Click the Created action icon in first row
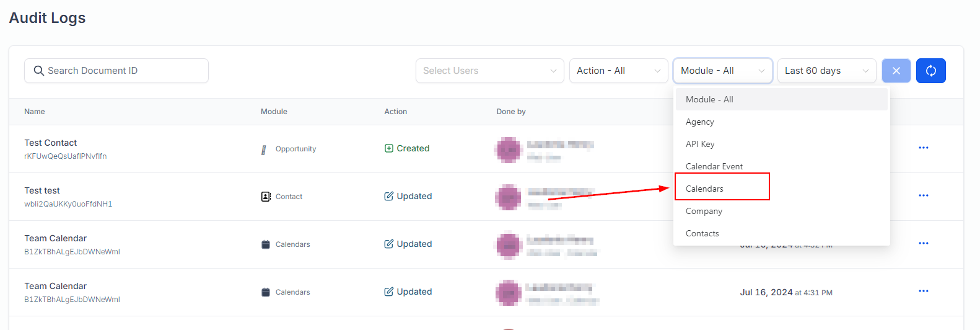 coord(389,148)
